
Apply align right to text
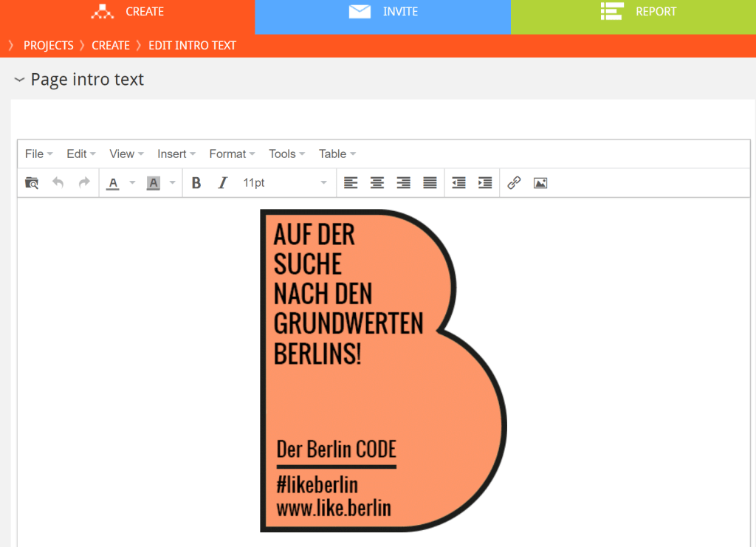[x=404, y=183]
